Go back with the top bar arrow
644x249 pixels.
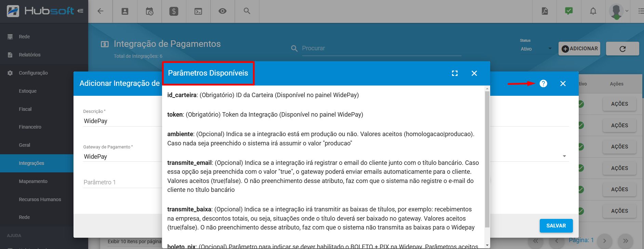click(x=100, y=11)
